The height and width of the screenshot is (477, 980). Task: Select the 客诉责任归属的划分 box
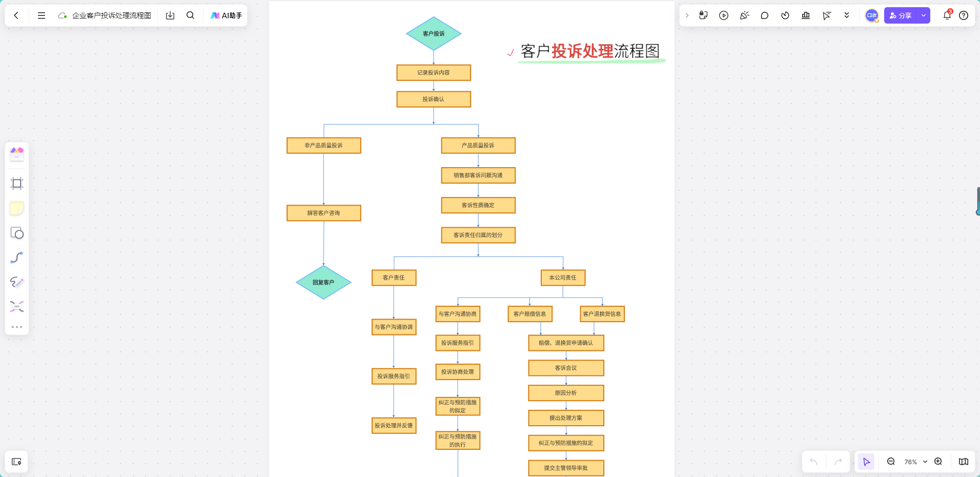478,235
